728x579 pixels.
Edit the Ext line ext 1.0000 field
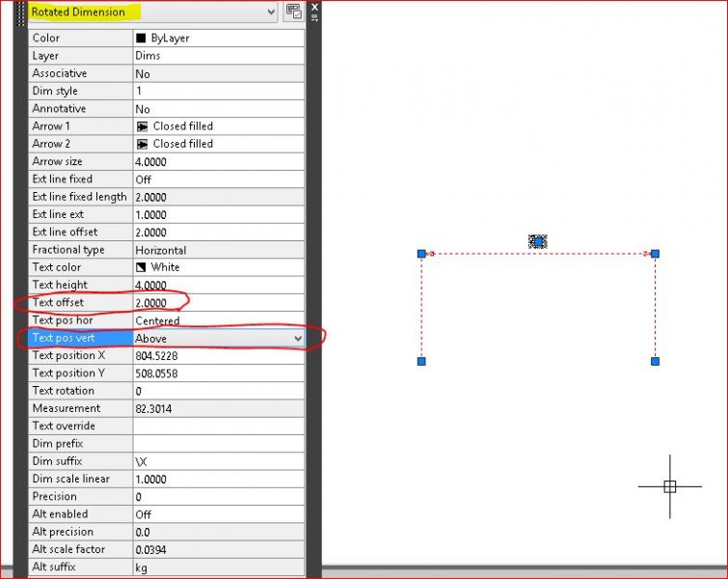pos(219,214)
